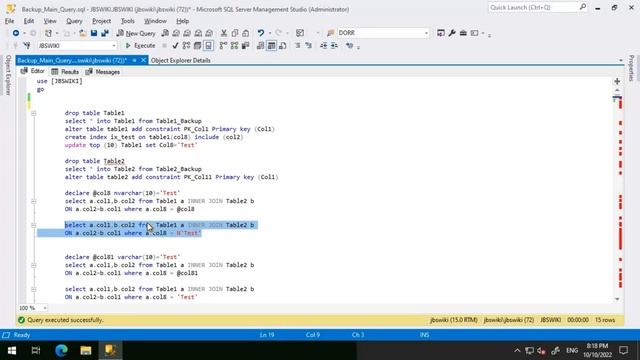This screenshot has height=360, width=640.
Task: Click the New Query button
Action: (x=136, y=33)
